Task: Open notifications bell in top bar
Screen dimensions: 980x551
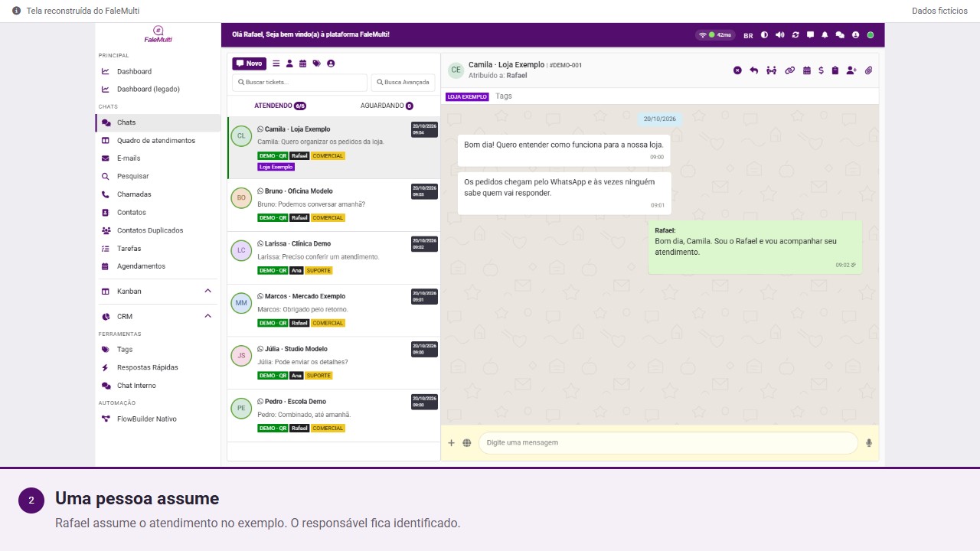Action: [825, 35]
